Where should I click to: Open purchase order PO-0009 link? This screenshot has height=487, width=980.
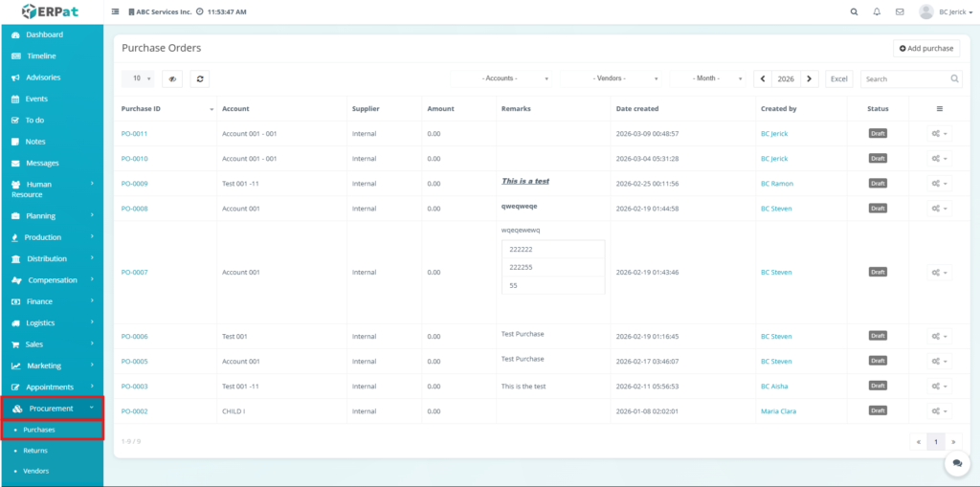click(134, 184)
